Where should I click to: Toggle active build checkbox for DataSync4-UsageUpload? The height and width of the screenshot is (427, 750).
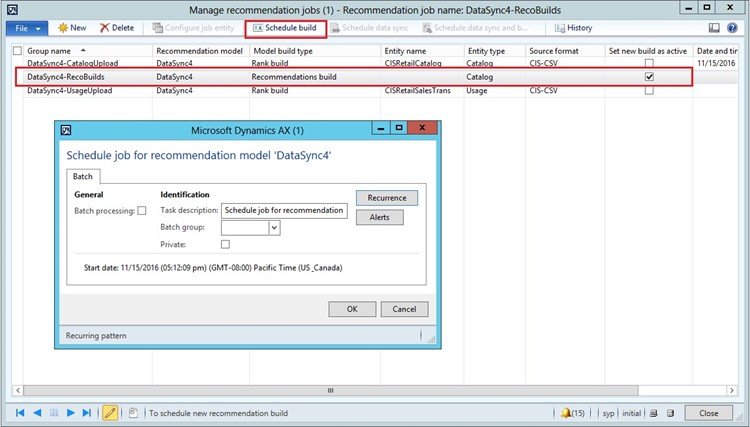(x=649, y=90)
